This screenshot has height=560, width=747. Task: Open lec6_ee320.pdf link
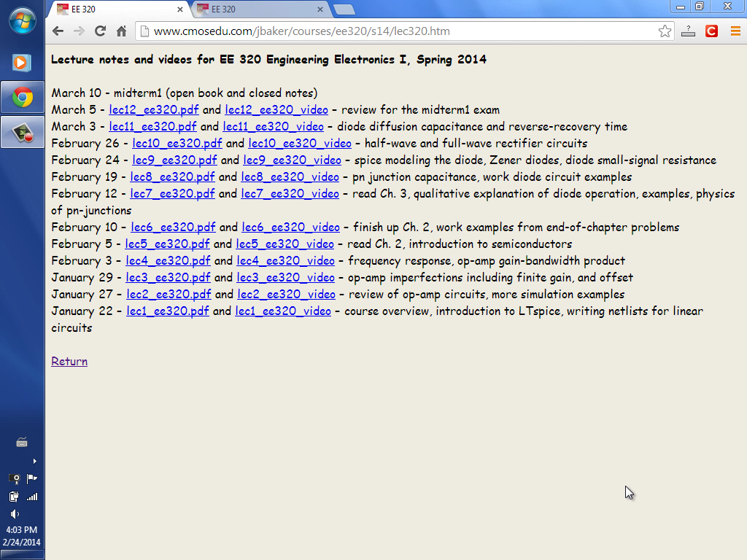tap(173, 227)
